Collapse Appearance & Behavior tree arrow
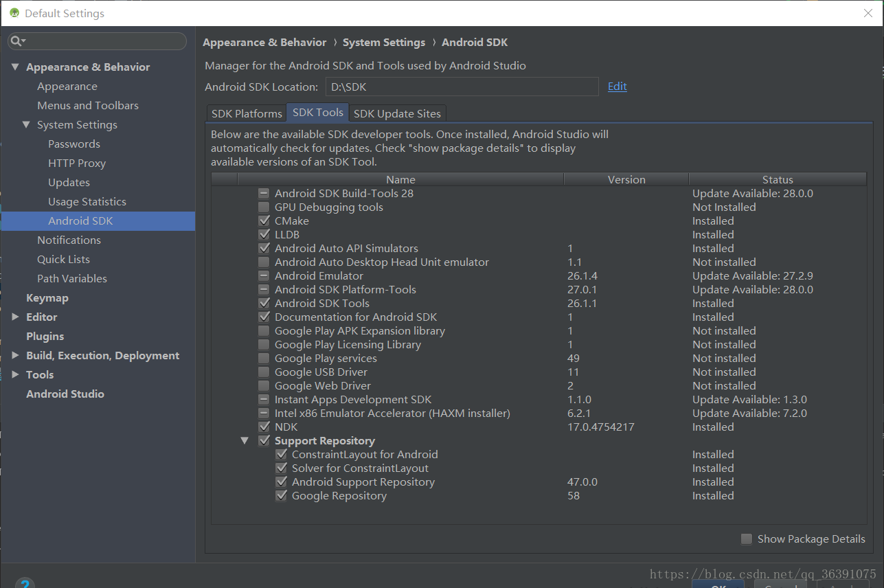The image size is (884, 588). click(15, 67)
